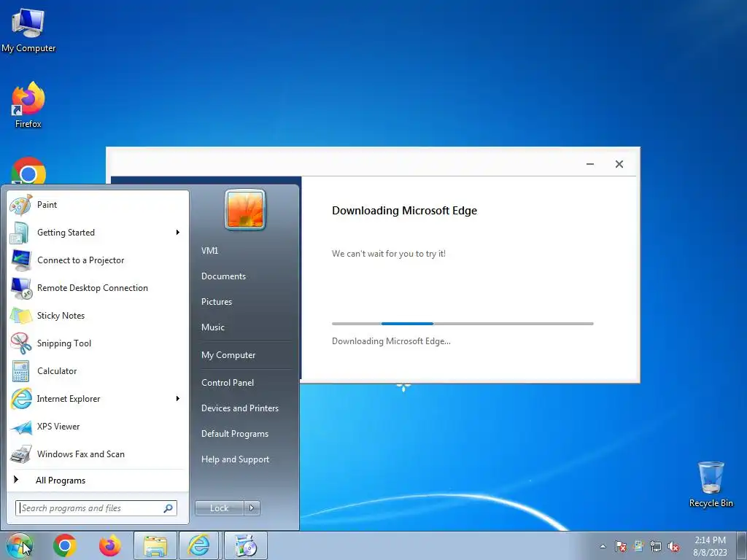Expand the Getting Started submenu arrow
The image size is (747, 560).
(x=178, y=233)
